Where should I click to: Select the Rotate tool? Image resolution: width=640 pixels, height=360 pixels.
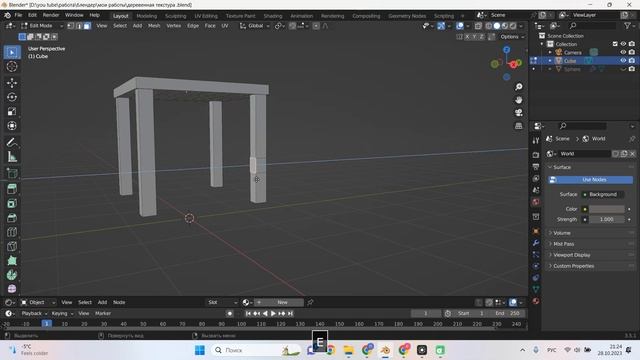(x=12, y=97)
